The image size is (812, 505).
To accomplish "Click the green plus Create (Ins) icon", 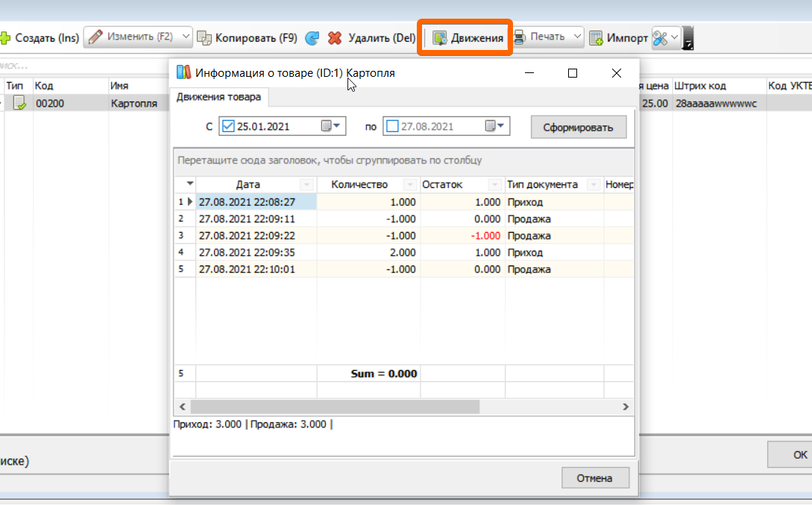I will coord(5,38).
